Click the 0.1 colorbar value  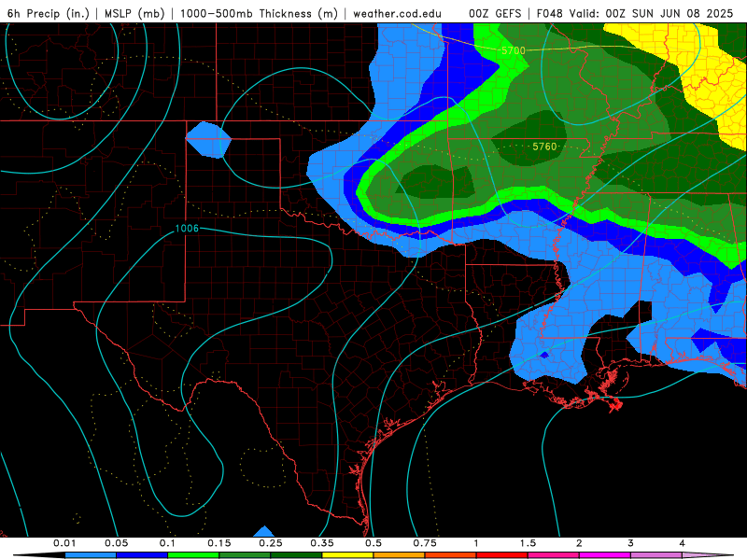coord(168,543)
